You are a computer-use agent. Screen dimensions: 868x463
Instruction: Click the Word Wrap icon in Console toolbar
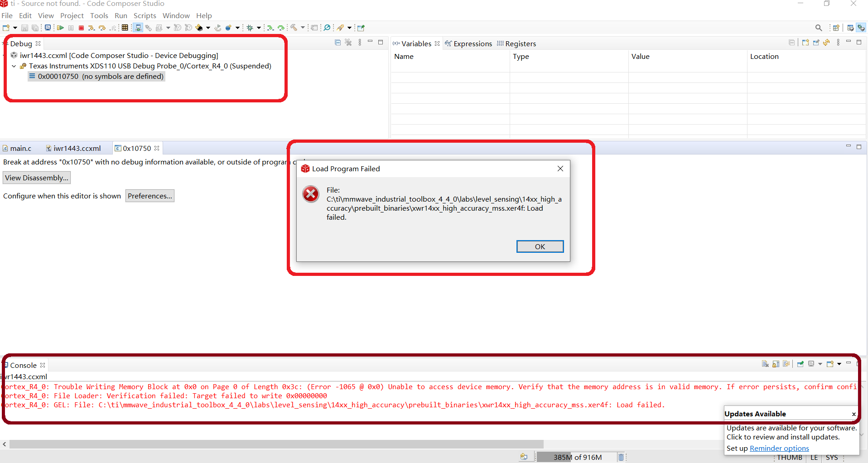[x=786, y=364]
